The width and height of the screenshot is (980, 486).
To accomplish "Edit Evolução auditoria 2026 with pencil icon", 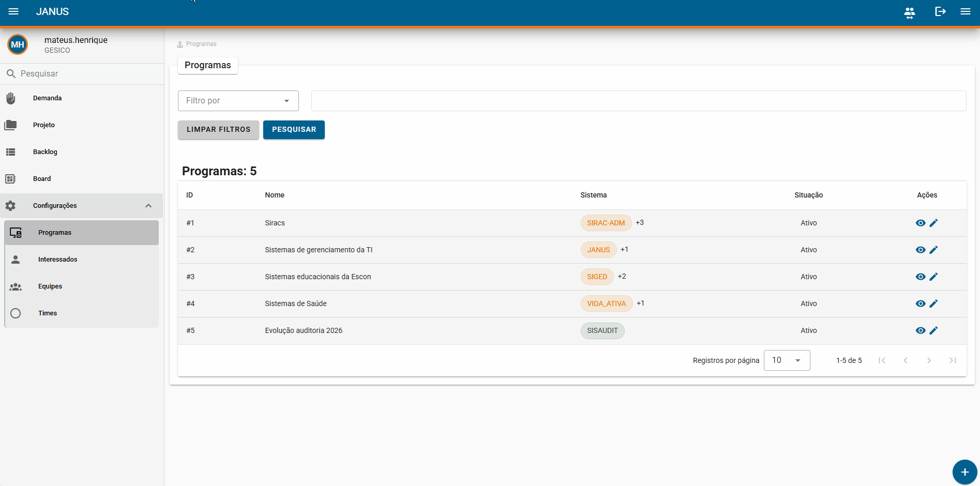I will tap(933, 330).
